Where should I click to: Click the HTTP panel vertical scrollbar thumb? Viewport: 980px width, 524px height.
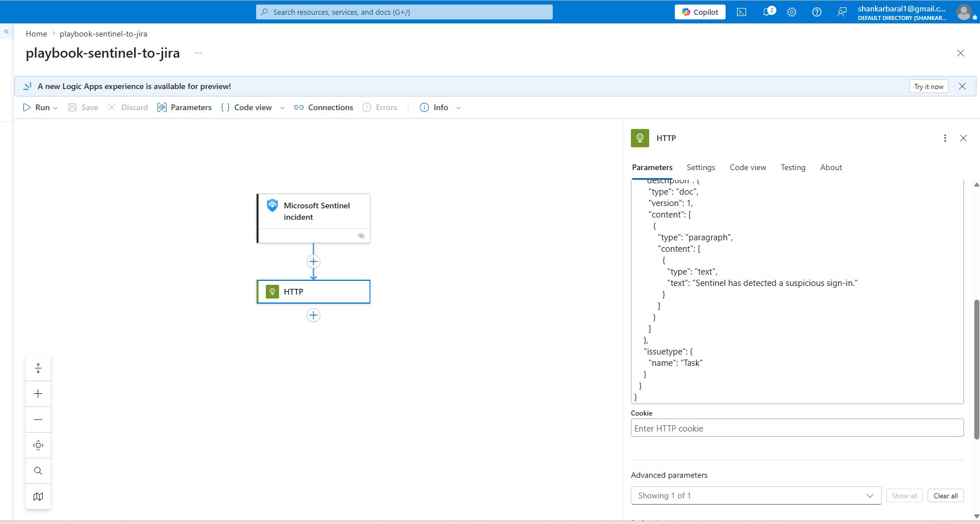(x=976, y=369)
